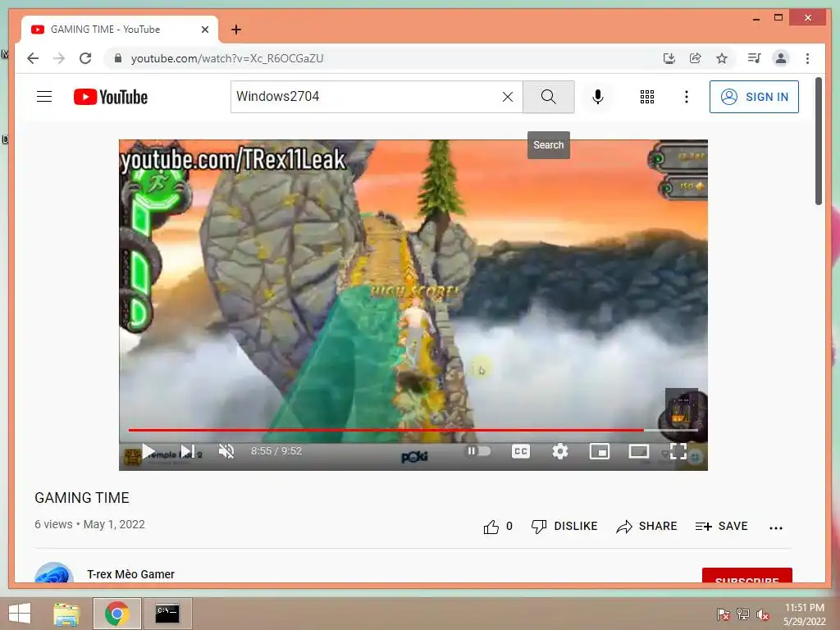Reload the page
Image resolution: width=840 pixels, height=630 pixels.
point(85,58)
